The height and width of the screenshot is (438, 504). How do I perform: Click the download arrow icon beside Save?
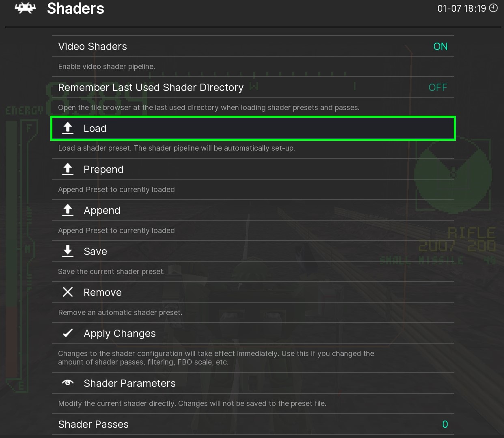(x=68, y=251)
